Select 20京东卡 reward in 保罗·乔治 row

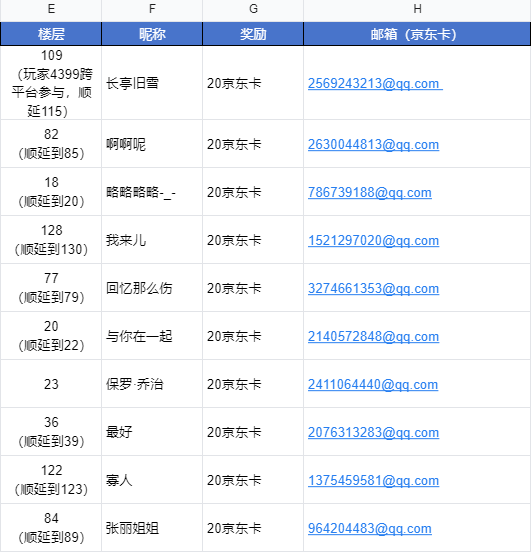[x=253, y=384]
